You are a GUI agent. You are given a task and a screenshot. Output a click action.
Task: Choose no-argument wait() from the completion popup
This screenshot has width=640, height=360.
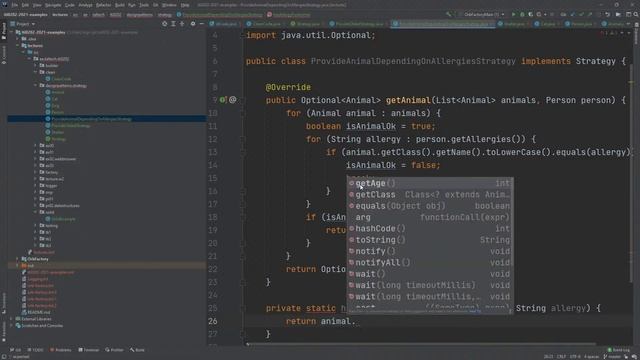(430, 274)
